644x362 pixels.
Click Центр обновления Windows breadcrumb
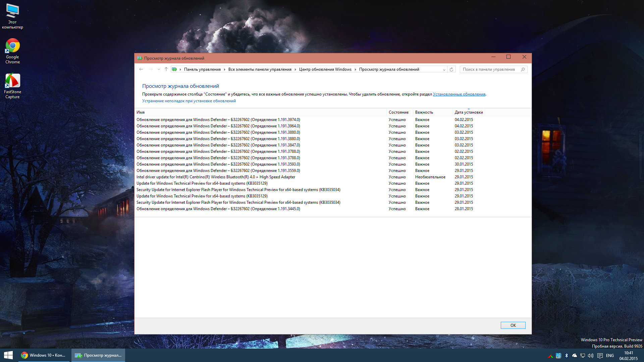pyautogui.click(x=325, y=69)
